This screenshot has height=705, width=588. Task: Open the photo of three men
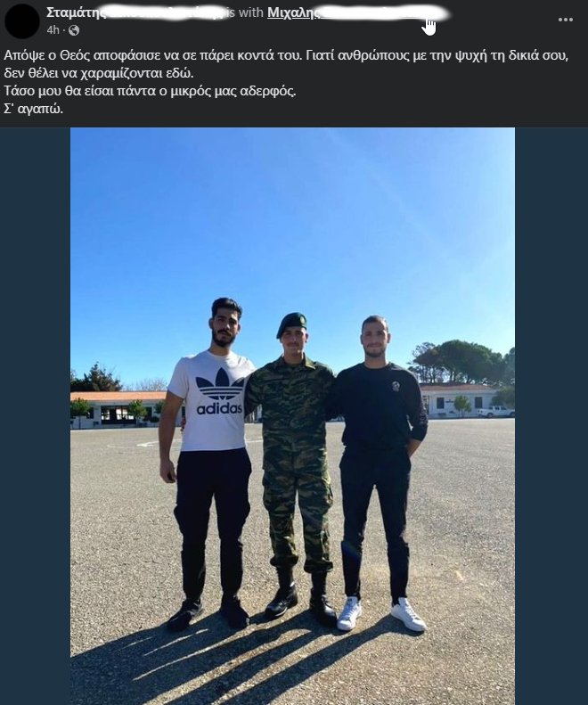[x=292, y=416]
